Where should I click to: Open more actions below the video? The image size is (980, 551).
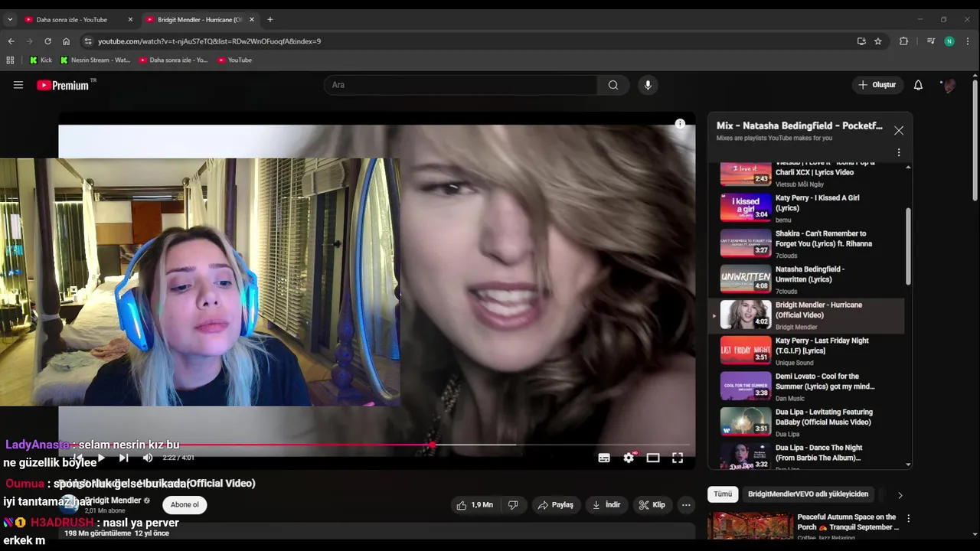[x=686, y=505]
